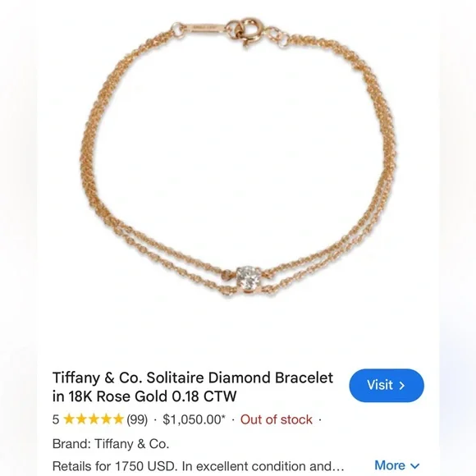Open the Tiffany & Co. Solitaire Diamond Bracelet title
476x476 pixels.
click(193, 387)
